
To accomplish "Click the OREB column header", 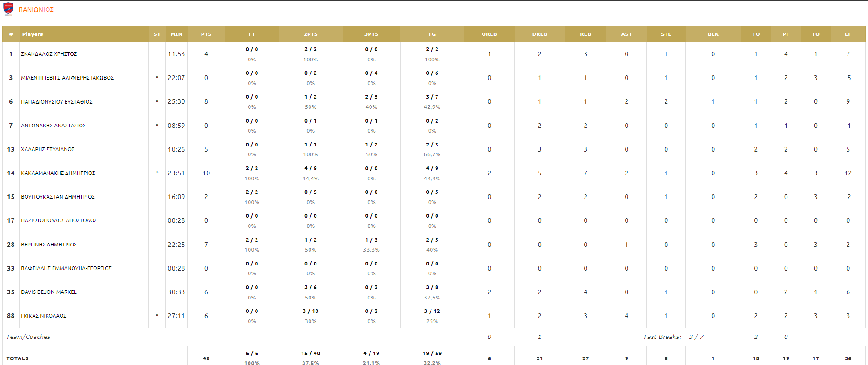I will tap(489, 34).
